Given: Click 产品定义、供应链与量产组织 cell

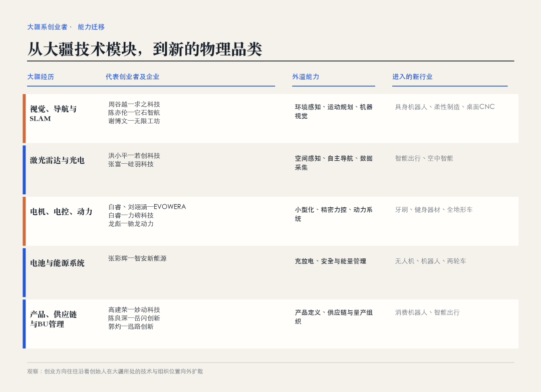Looking at the screenshot, I should (x=334, y=317).
